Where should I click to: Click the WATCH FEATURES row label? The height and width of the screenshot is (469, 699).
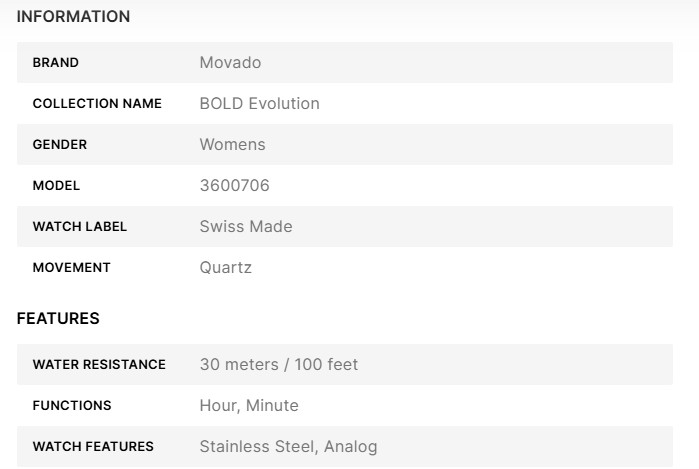(x=93, y=447)
